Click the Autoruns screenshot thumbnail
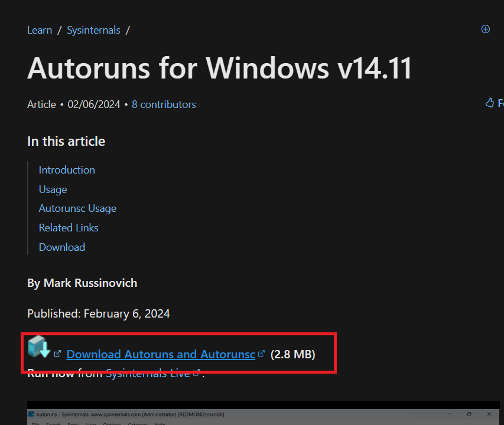 tap(264, 413)
